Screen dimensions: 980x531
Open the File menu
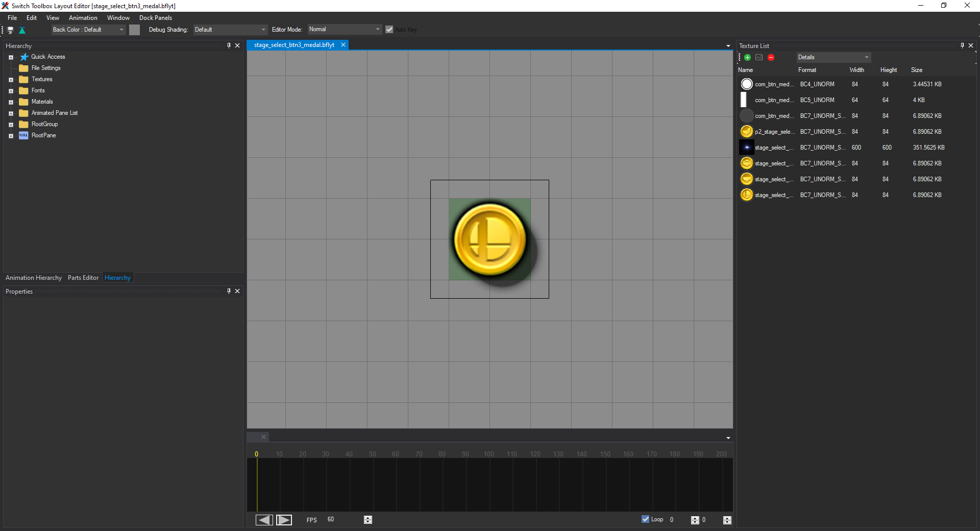(x=12, y=18)
